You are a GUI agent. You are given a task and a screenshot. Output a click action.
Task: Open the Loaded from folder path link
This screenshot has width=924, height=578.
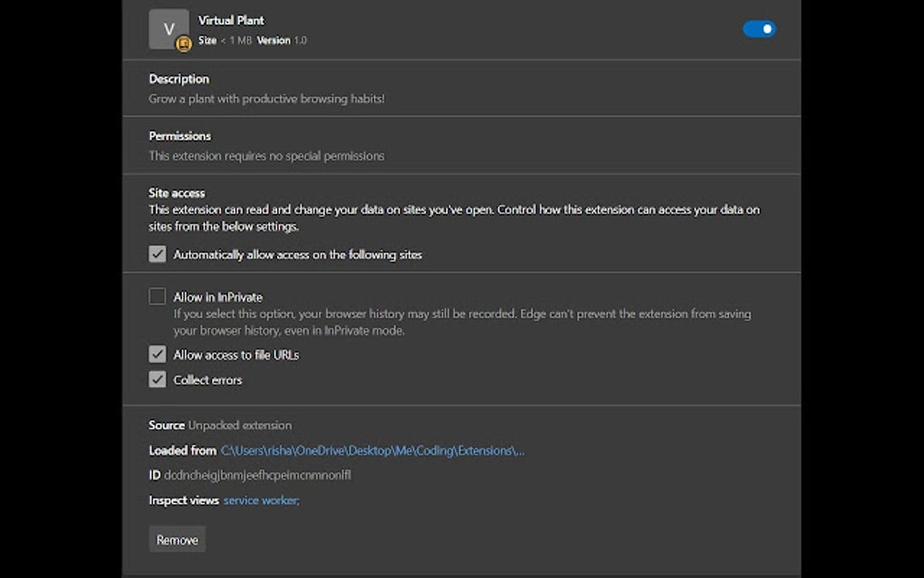click(x=372, y=450)
